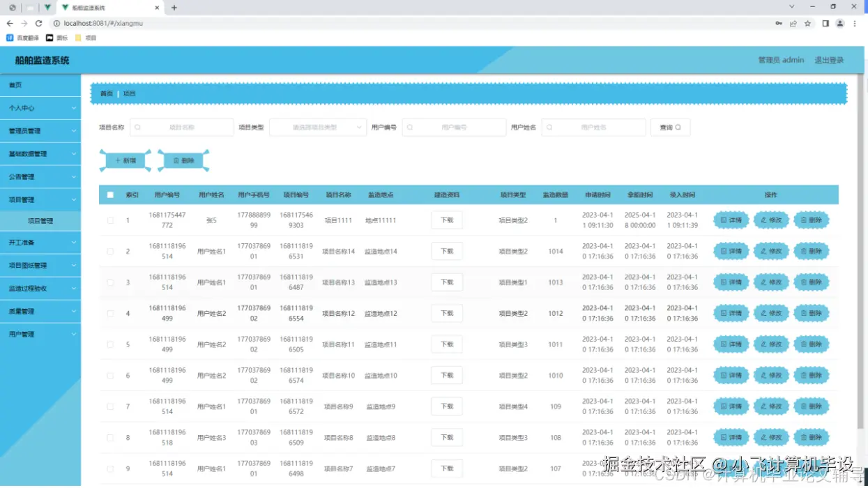Open the 百度翻译 bookmark

point(23,38)
